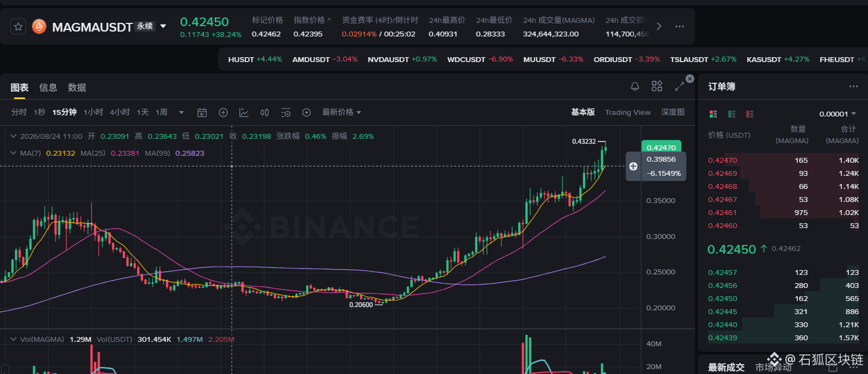The height and width of the screenshot is (374, 868).
Task: Open NVDAUSDT from the ticker strip
Action: point(402,59)
